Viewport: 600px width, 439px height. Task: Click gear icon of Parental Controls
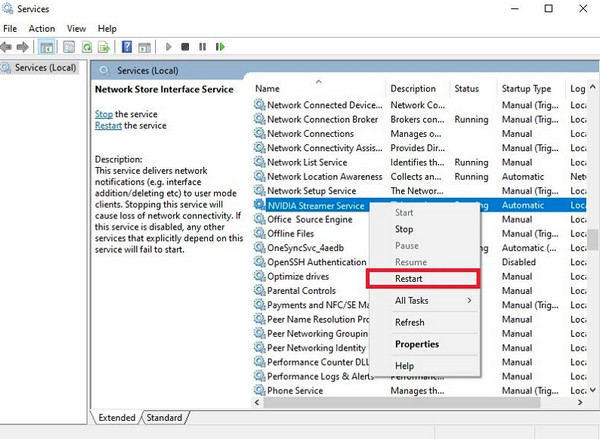[259, 290]
